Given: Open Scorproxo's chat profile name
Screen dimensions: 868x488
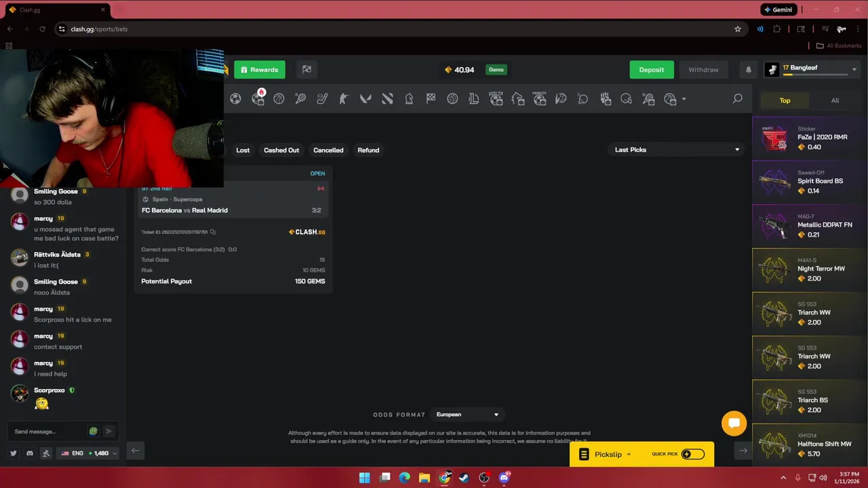Looking at the screenshot, I should pyautogui.click(x=50, y=390).
